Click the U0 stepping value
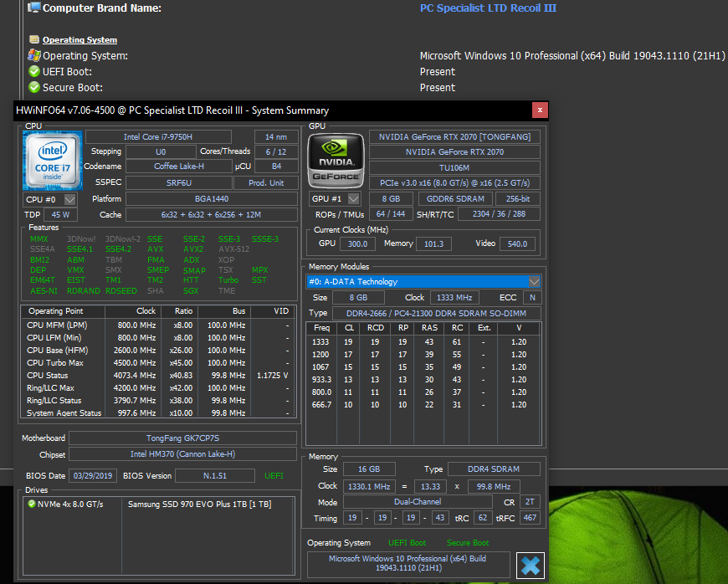728x584 pixels. [161, 151]
